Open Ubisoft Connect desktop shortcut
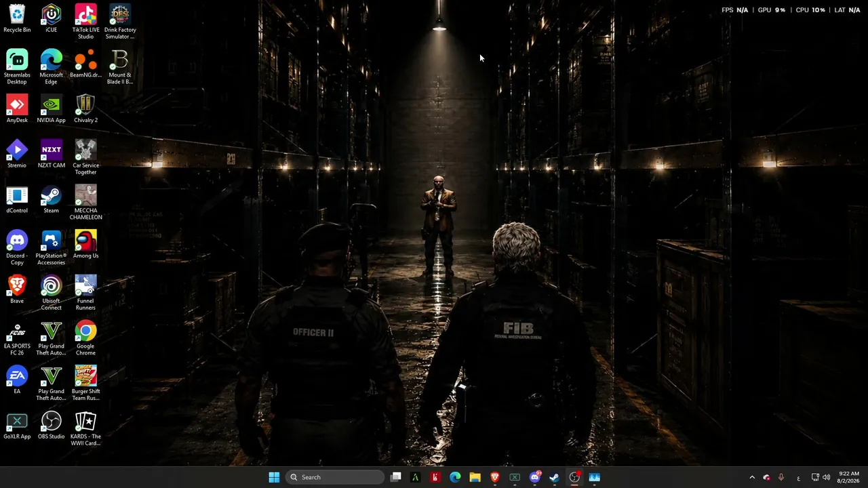Viewport: 868px width, 488px height. click(x=51, y=293)
